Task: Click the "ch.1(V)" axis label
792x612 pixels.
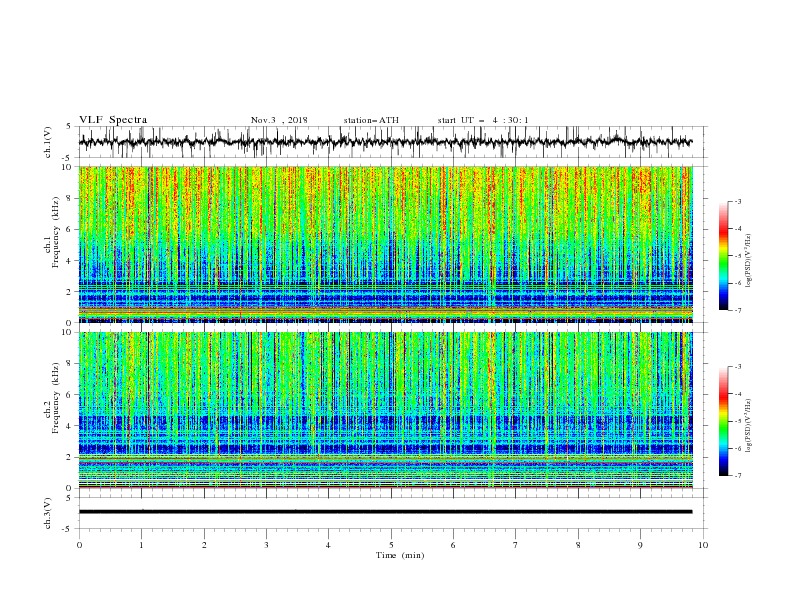Action: coord(48,142)
